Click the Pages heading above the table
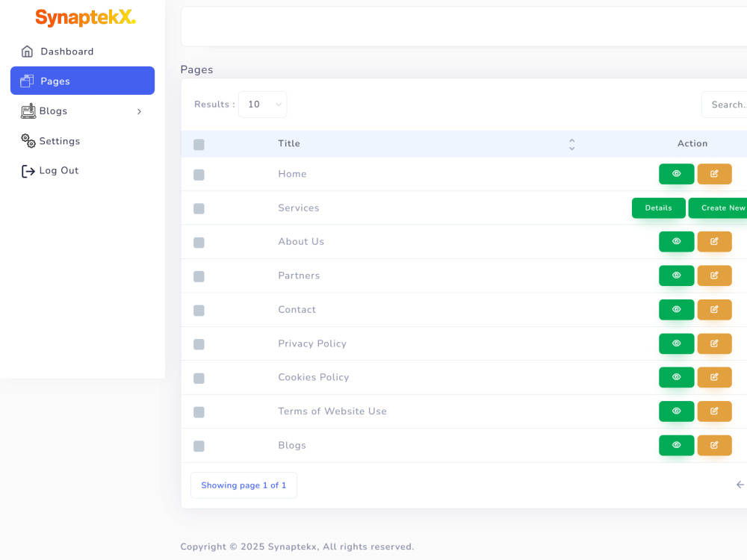This screenshot has width=747, height=560. tap(196, 69)
